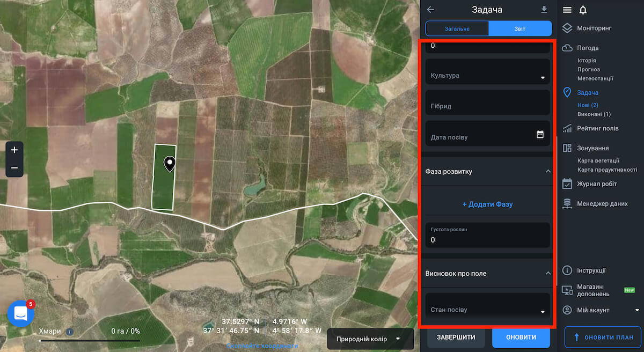Viewport: 644px width, 352px height.
Task: Open notifications bell
Action: (x=583, y=10)
